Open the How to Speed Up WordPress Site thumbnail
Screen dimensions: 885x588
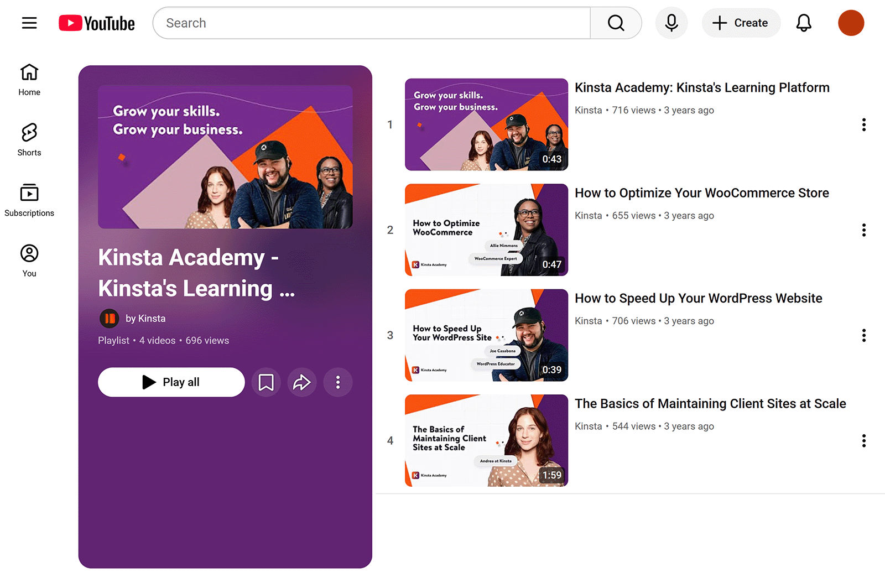tap(487, 335)
